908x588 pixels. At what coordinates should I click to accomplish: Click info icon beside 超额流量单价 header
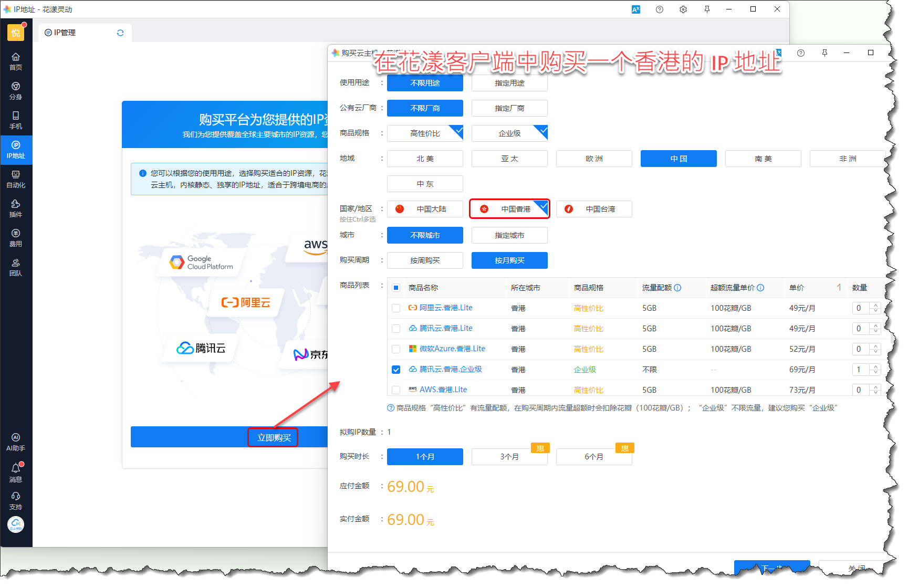pyautogui.click(x=760, y=288)
